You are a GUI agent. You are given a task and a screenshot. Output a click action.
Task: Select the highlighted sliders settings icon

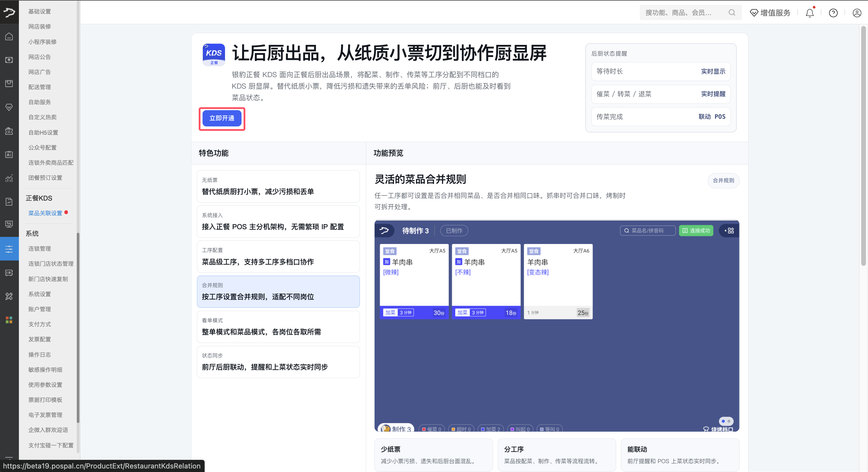point(9,249)
